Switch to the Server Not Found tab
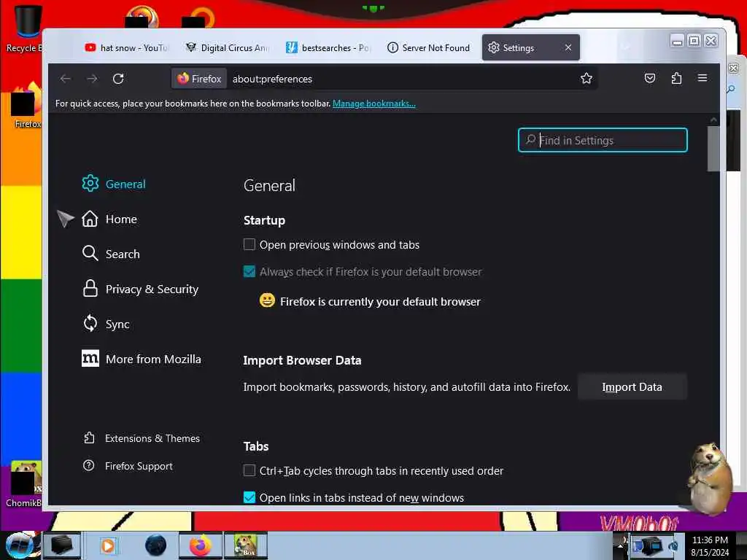 (428, 47)
